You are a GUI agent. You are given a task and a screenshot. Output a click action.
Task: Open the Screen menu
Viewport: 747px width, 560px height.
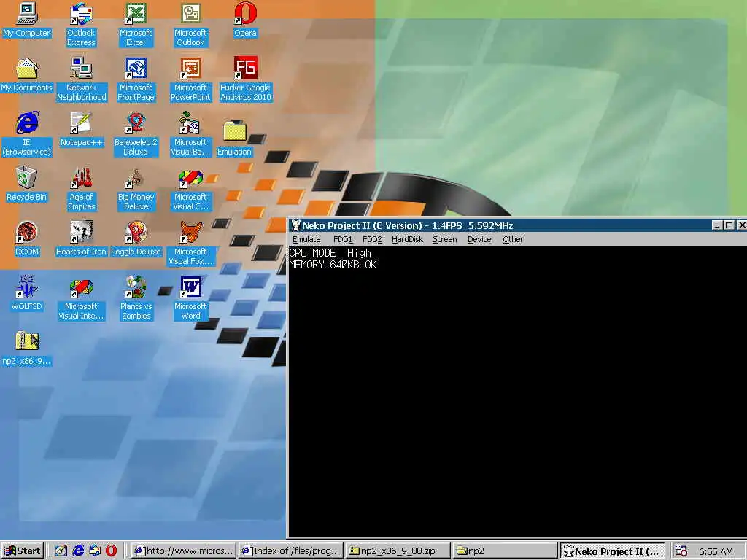coord(444,239)
